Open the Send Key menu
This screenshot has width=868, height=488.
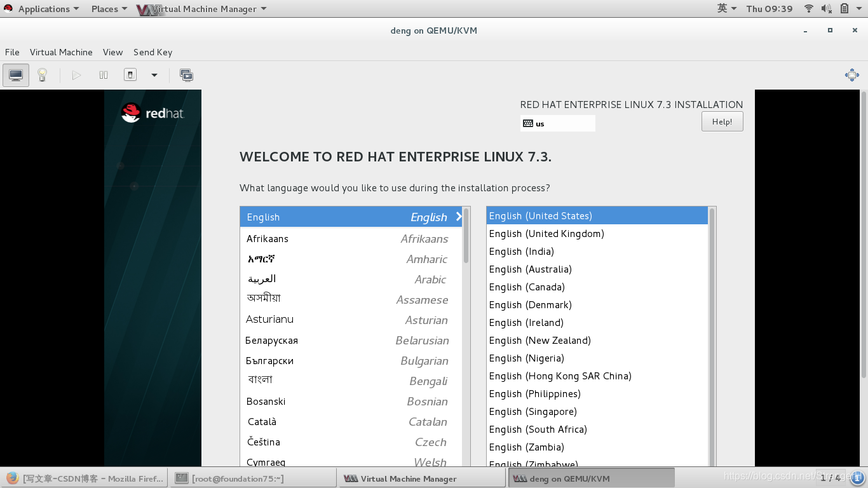153,52
